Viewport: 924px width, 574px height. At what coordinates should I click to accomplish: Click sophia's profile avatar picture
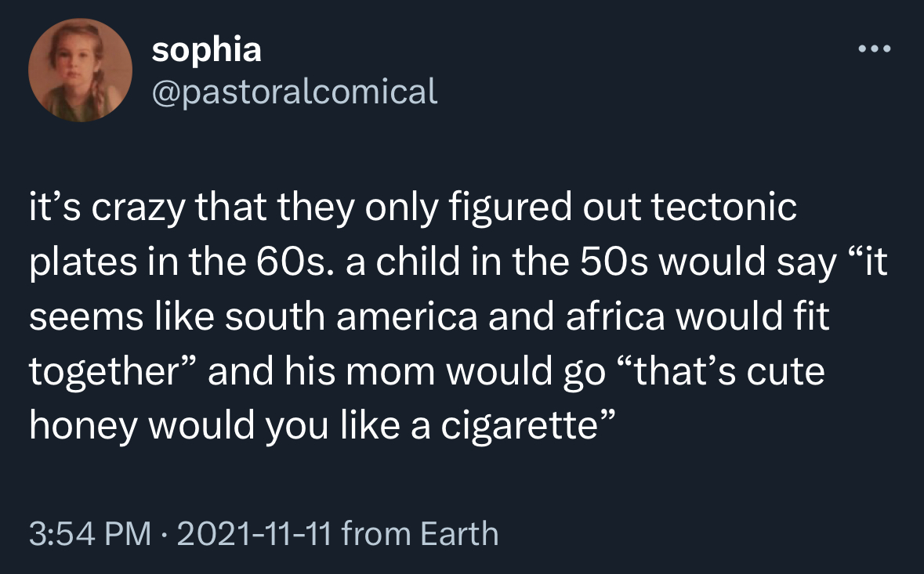(80, 70)
